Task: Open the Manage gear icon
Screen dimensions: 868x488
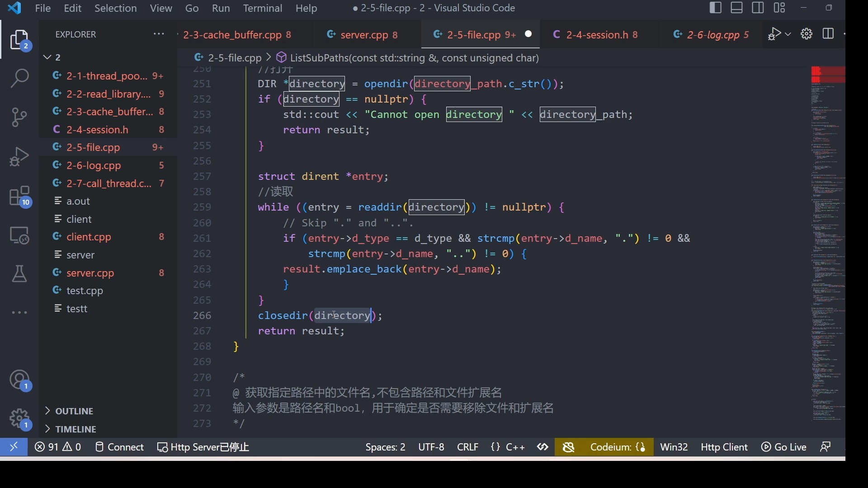Action: 20,419
